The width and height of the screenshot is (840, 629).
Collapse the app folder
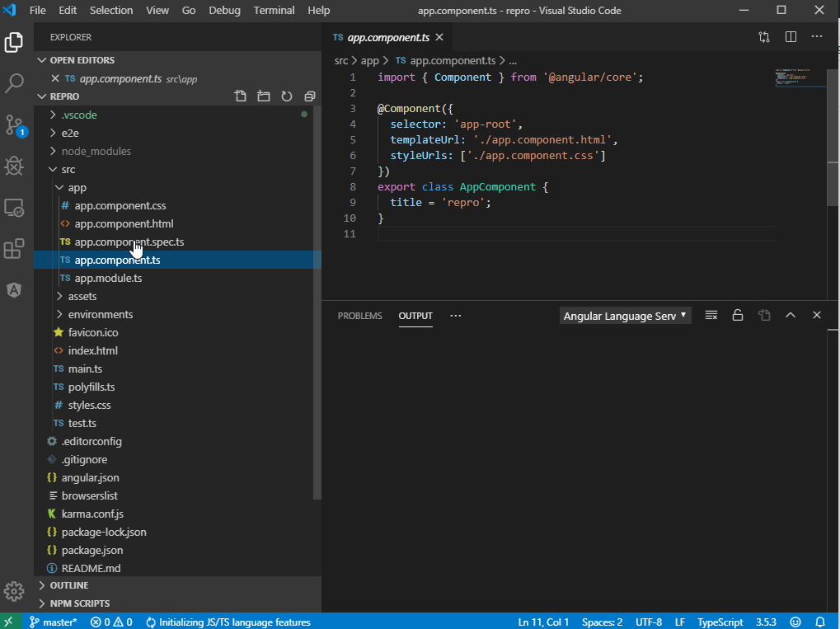pos(77,187)
